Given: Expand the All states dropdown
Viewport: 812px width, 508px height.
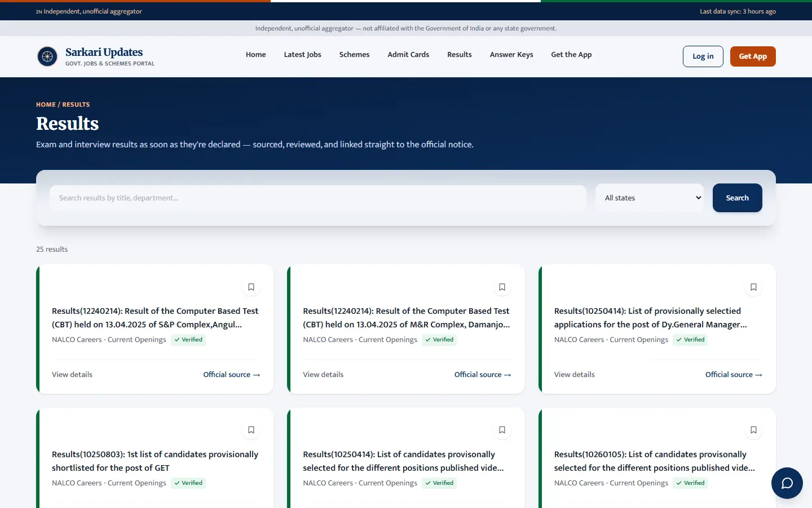Looking at the screenshot, I should click(650, 198).
